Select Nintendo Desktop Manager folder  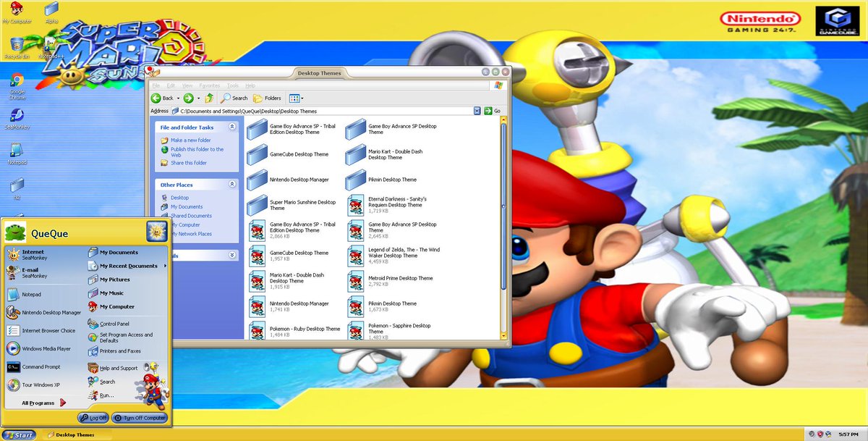288,180
